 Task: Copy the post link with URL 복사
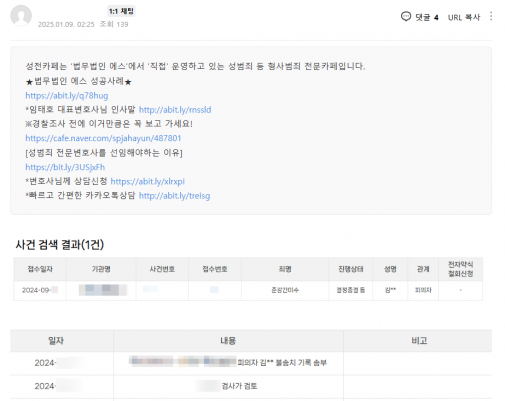[x=464, y=17]
